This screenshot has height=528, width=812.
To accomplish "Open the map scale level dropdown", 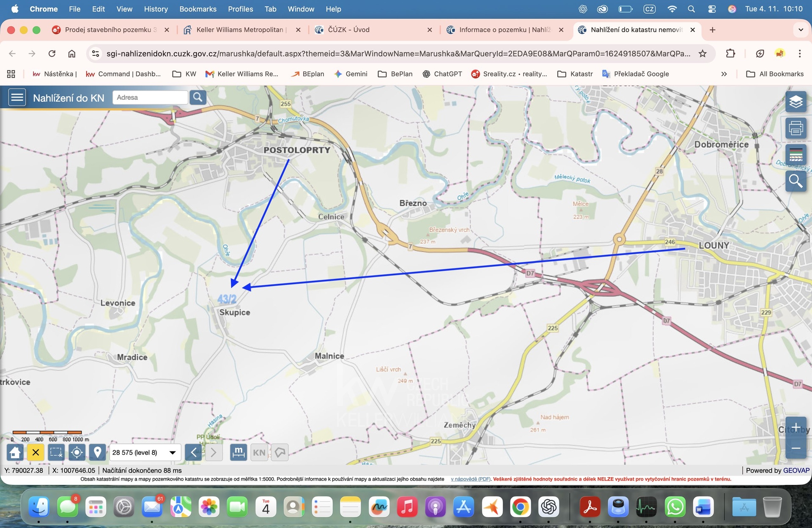I will coord(145,452).
